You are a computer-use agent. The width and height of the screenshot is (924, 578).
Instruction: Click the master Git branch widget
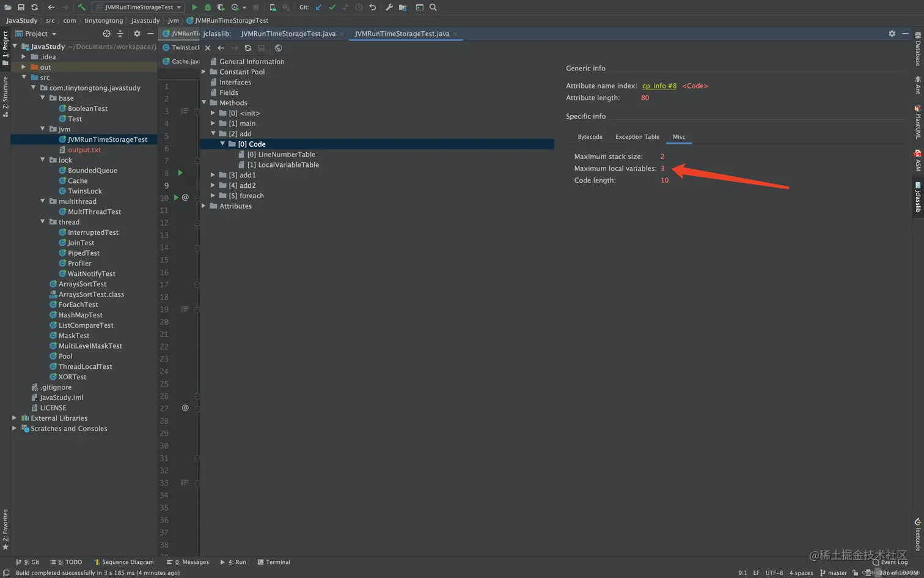[834, 573]
